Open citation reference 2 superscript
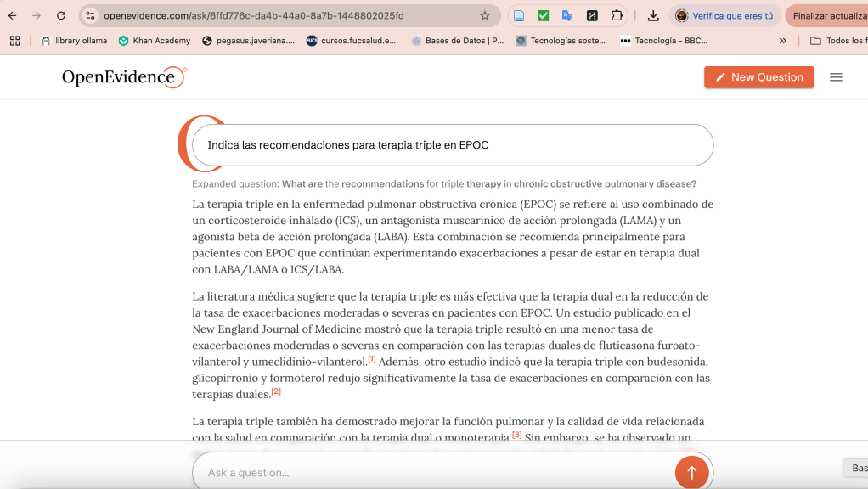868x489 pixels. (x=276, y=391)
